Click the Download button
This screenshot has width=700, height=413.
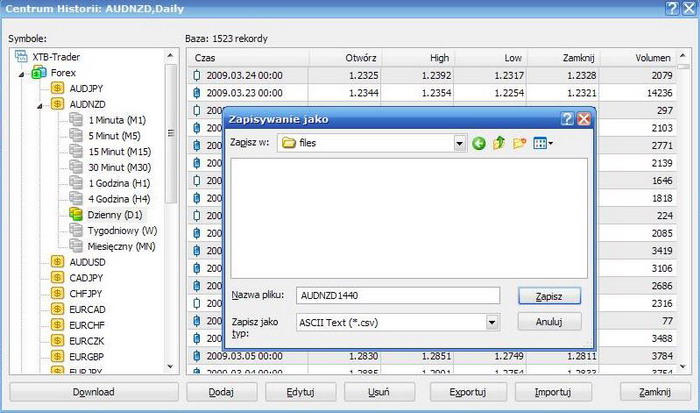click(x=94, y=392)
